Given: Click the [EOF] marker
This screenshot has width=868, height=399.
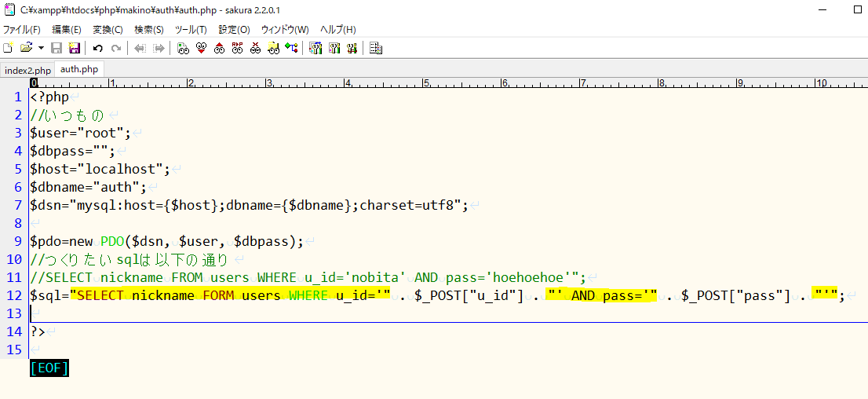Looking at the screenshot, I should 49,368.
